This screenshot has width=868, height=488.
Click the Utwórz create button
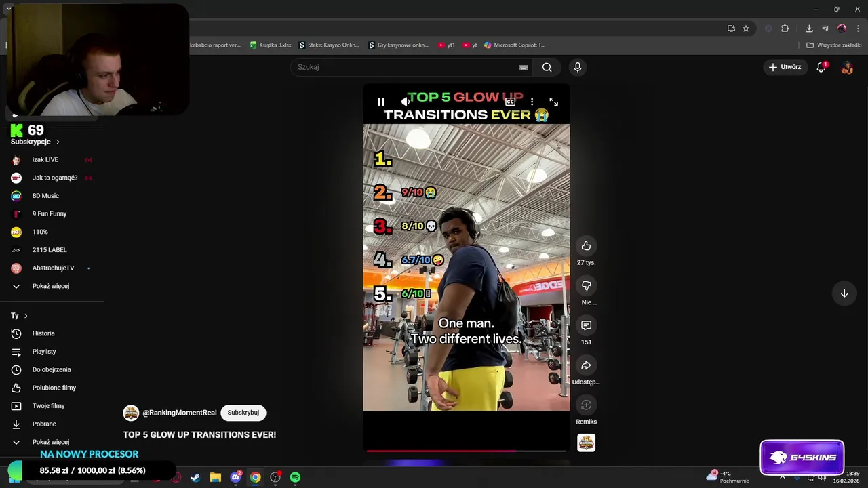[x=785, y=67]
